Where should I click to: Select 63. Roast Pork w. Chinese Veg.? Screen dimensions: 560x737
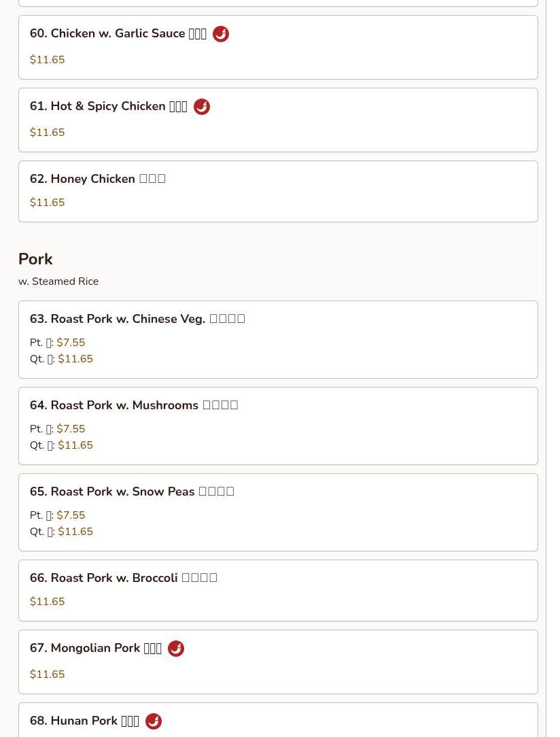(278, 339)
